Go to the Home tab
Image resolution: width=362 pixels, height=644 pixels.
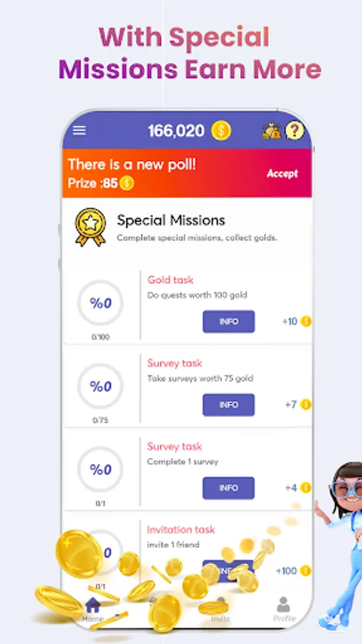point(93,610)
